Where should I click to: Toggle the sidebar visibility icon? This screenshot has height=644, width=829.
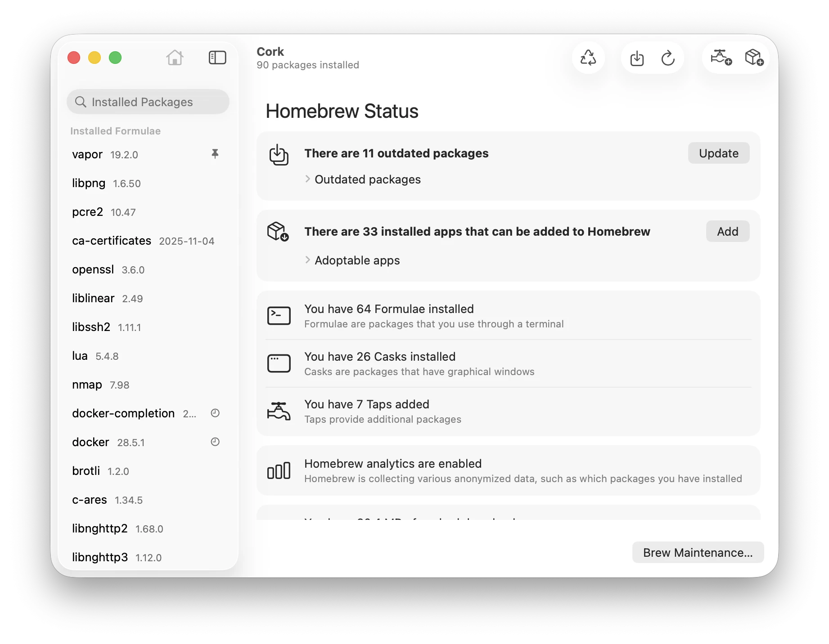point(217,58)
